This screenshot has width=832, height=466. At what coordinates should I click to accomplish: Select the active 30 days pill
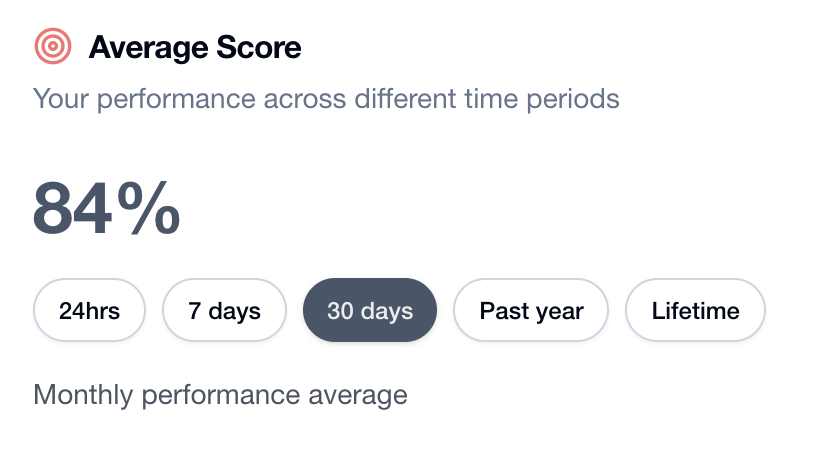[370, 311]
